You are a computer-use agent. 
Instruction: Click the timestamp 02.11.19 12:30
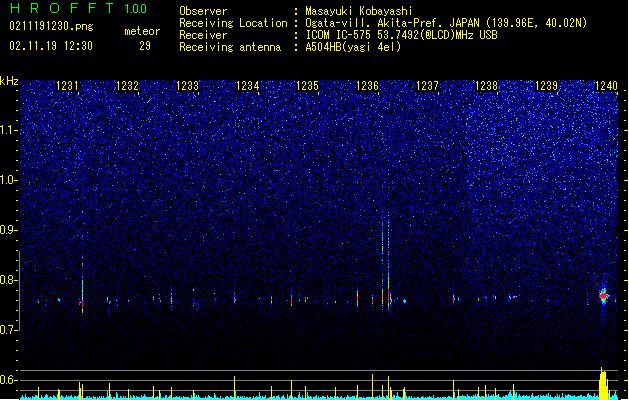(x=51, y=46)
